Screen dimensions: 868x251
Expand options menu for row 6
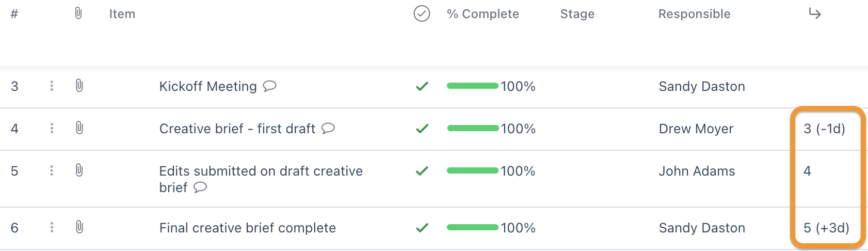52,227
